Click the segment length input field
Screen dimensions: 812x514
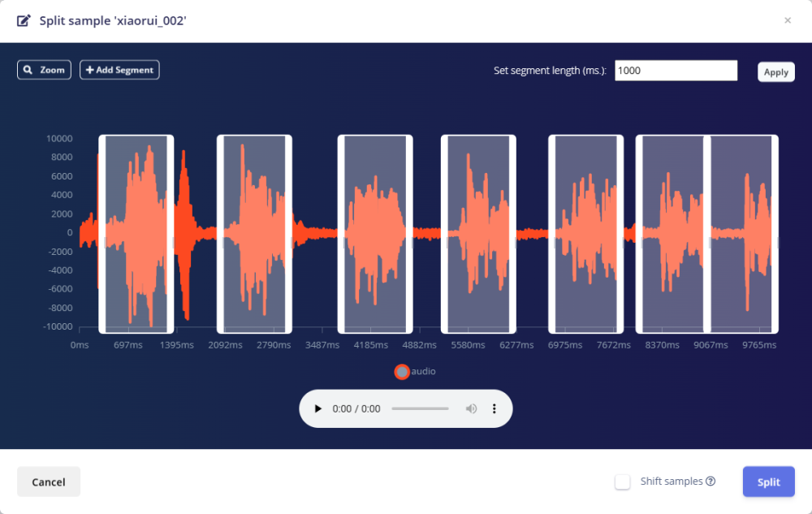click(x=676, y=71)
